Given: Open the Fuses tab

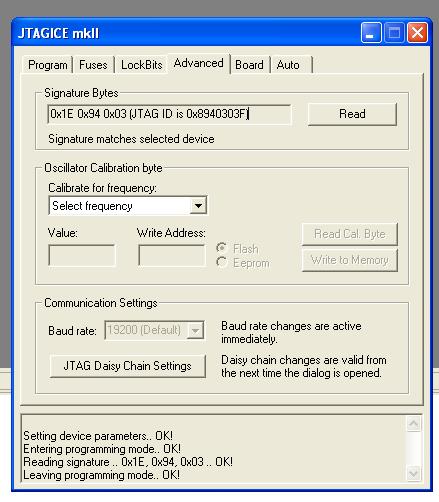Looking at the screenshot, I should 93,65.
